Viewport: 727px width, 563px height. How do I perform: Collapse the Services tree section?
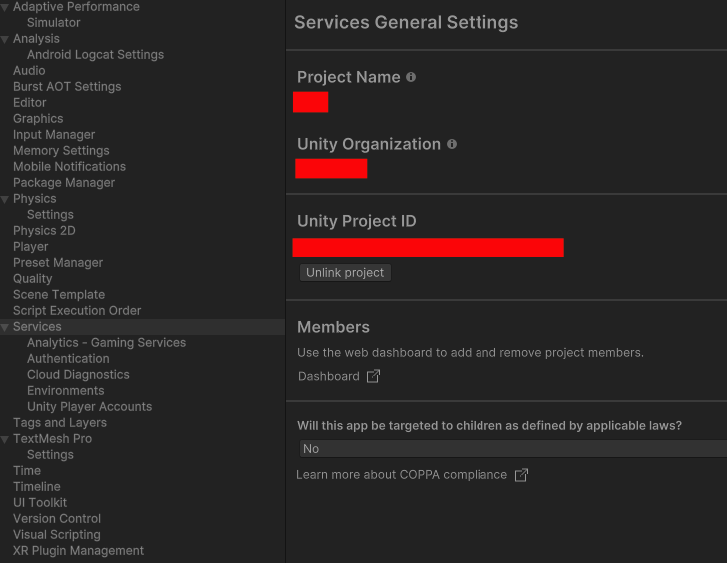coord(5,327)
